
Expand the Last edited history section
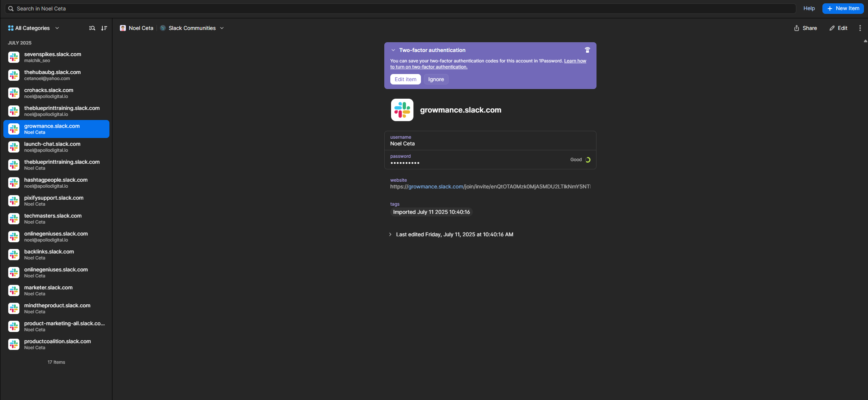click(x=390, y=234)
